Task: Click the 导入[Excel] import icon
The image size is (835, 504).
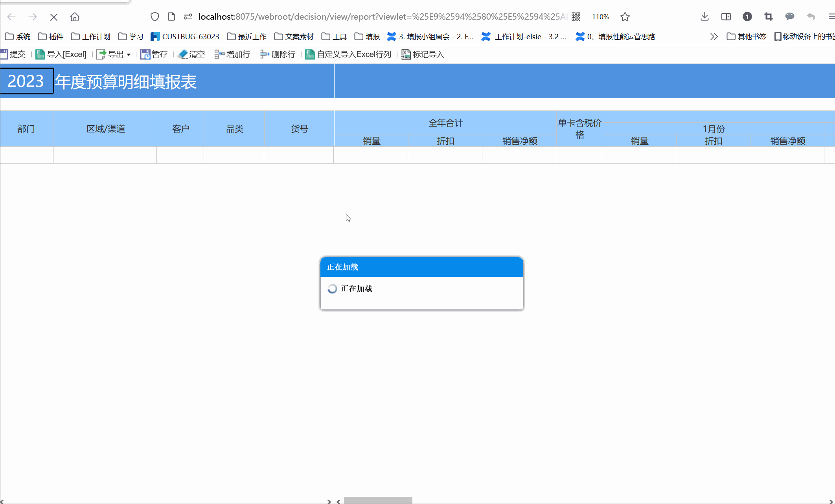Action: point(40,54)
